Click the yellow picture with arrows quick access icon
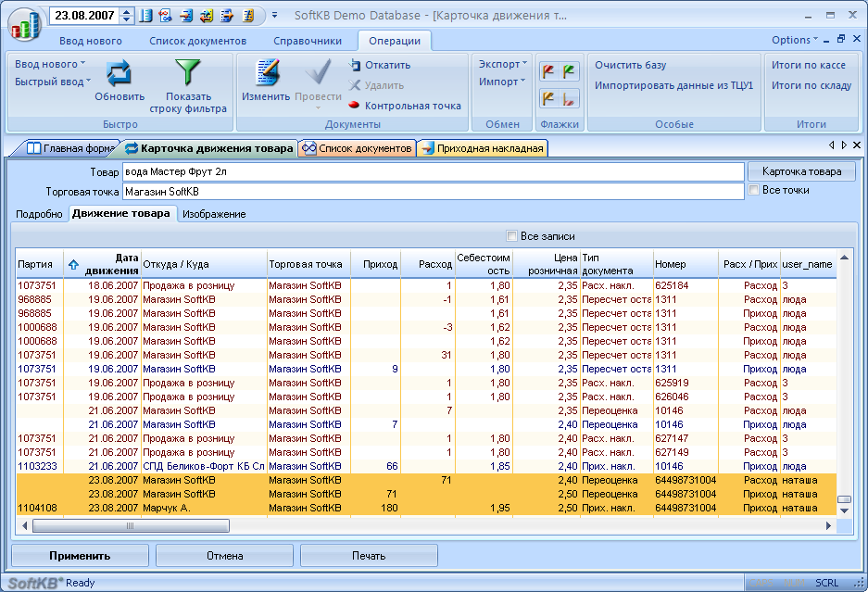 [x=207, y=16]
